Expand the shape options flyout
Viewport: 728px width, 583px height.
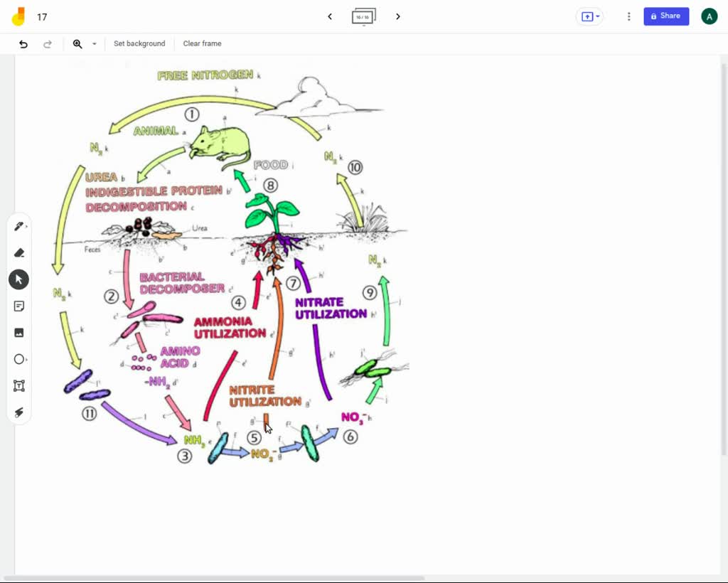(x=26, y=359)
